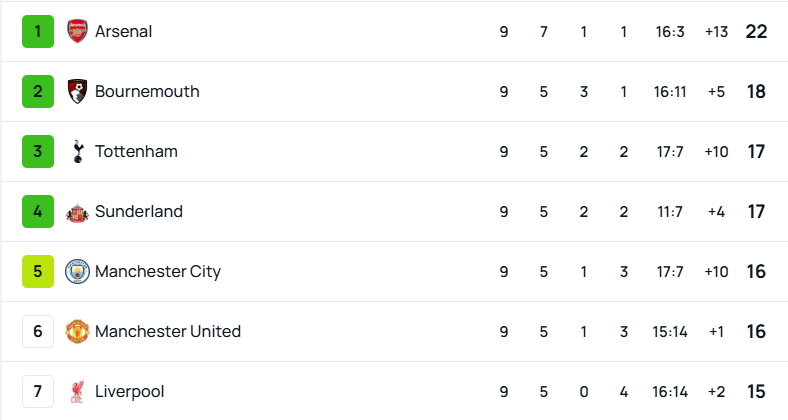The width and height of the screenshot is (788, 420).
Task: Click the Arsenal club crest icon
Action: pos(77,31)
